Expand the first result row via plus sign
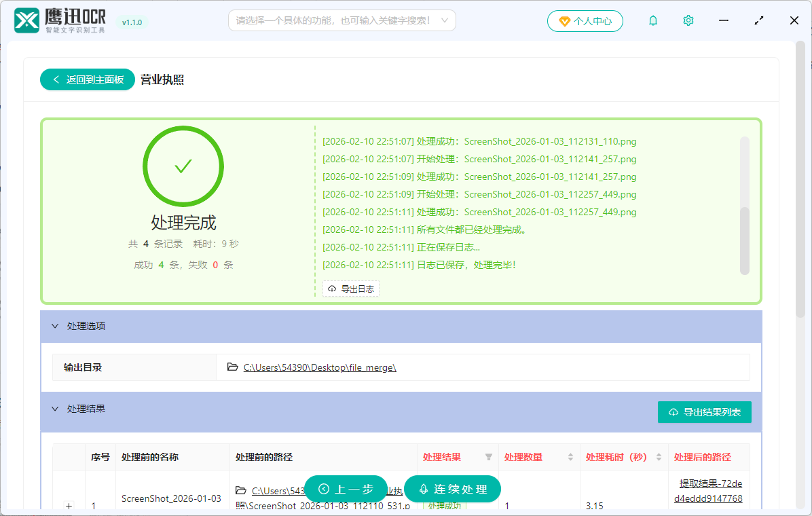Viewport: 812px width, 516px height. coord(69,506)
